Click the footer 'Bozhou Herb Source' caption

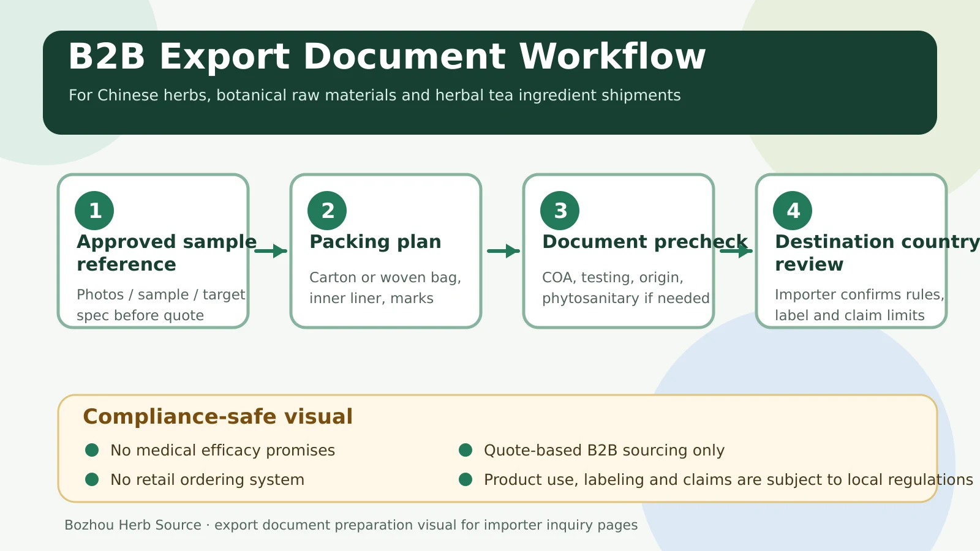[351, 525]
